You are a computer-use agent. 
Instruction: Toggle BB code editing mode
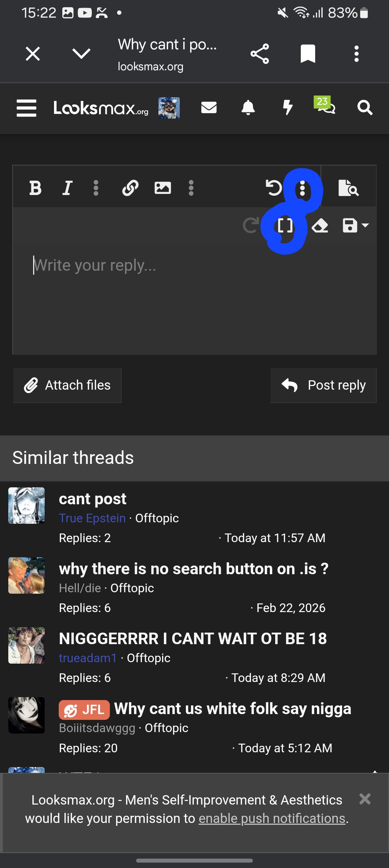[286, 226]
